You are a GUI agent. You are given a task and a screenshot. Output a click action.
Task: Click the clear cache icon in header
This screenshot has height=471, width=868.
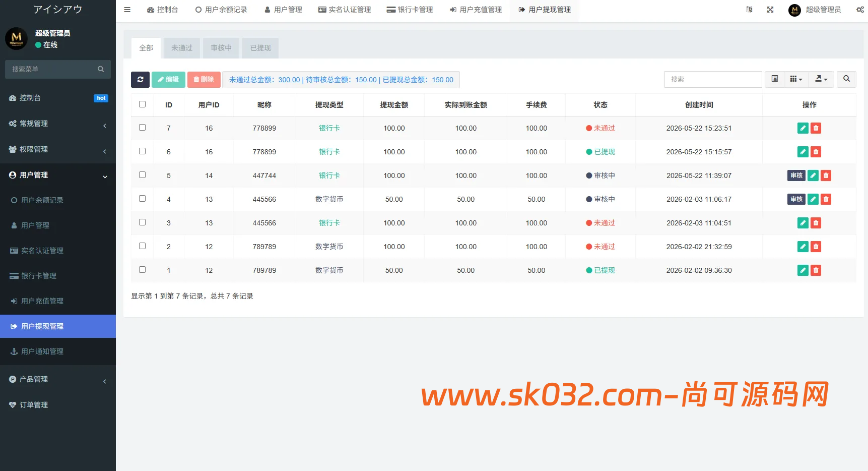(x=749, y=10)
